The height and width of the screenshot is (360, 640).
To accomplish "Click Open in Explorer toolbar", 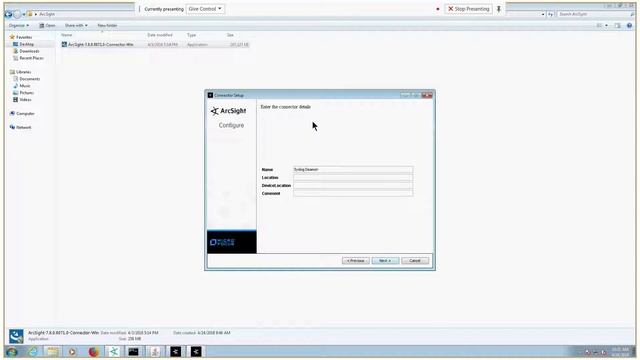I will tap(47, 25).
